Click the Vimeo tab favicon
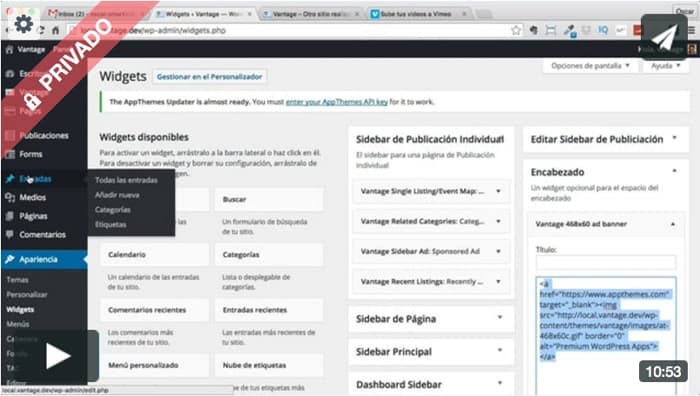Viewport: 700px width, 396px height. pyautogui.click(x=375, y=14)
